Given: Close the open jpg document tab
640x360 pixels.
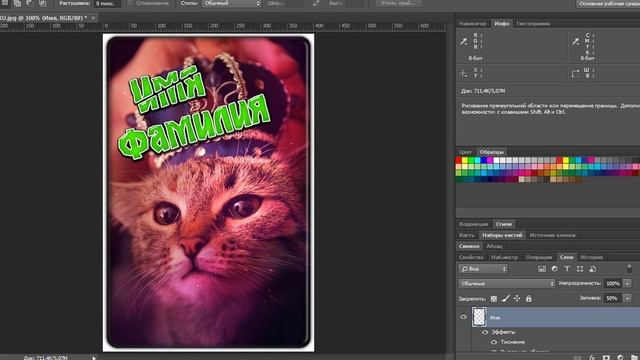Looking at the screenshot, I should [93, 18].
